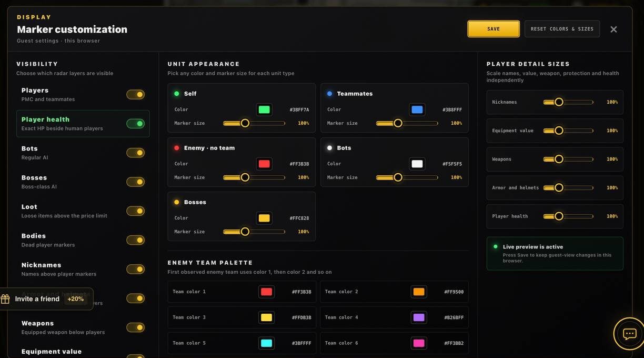Toggle the Bosses visibility switch

pos(135,182)
